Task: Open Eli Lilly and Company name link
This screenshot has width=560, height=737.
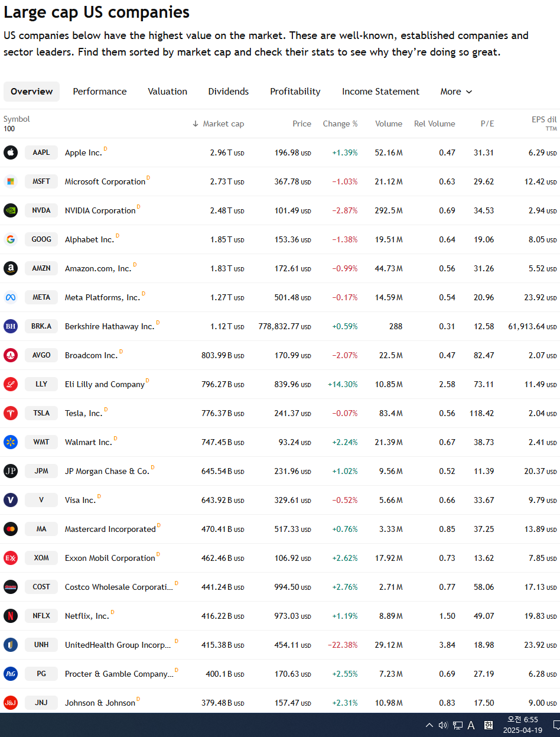Action: click(x=105, y=384)
